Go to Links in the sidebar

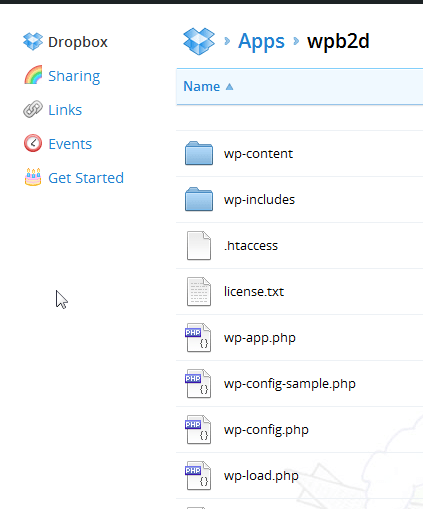click(x=65, y=110)
